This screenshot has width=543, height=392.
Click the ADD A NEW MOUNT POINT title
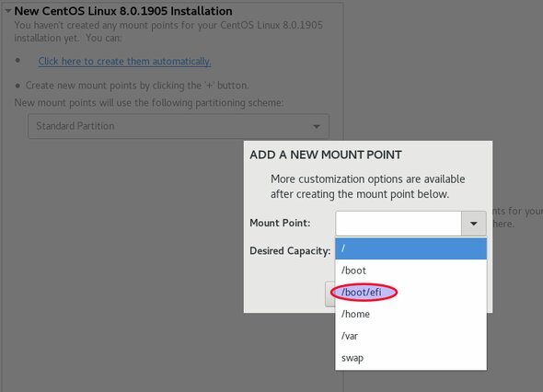tap(326, 155)
